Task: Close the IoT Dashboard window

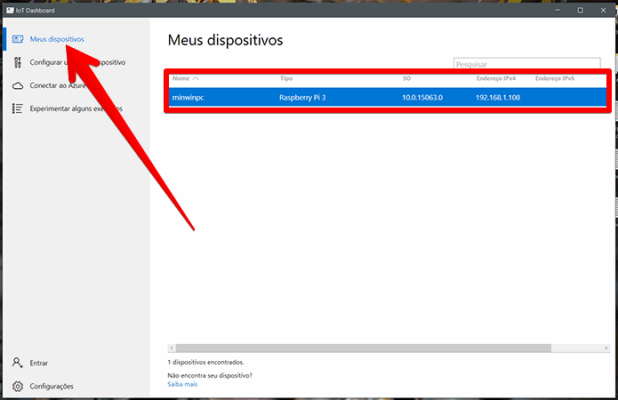Action: click(x=603, y=10)
